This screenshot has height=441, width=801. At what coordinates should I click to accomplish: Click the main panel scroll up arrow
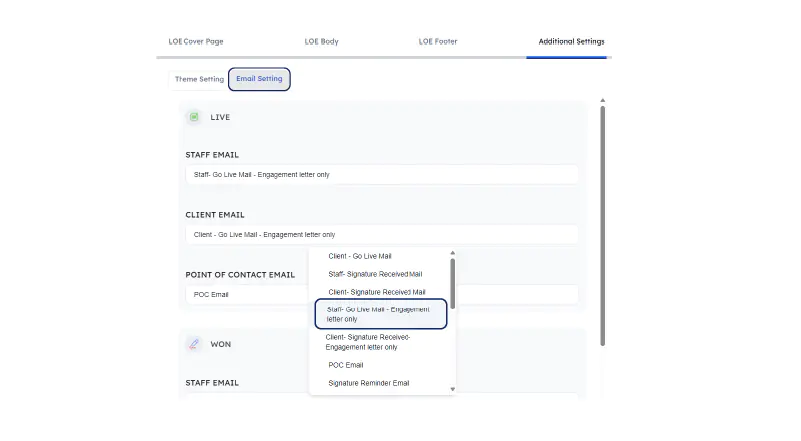(x=603, y=100)
